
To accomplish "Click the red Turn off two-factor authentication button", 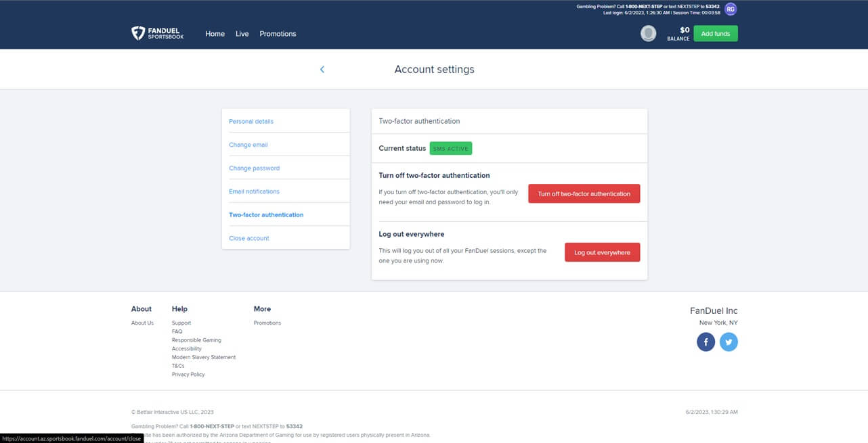I will tap(584, 193).
